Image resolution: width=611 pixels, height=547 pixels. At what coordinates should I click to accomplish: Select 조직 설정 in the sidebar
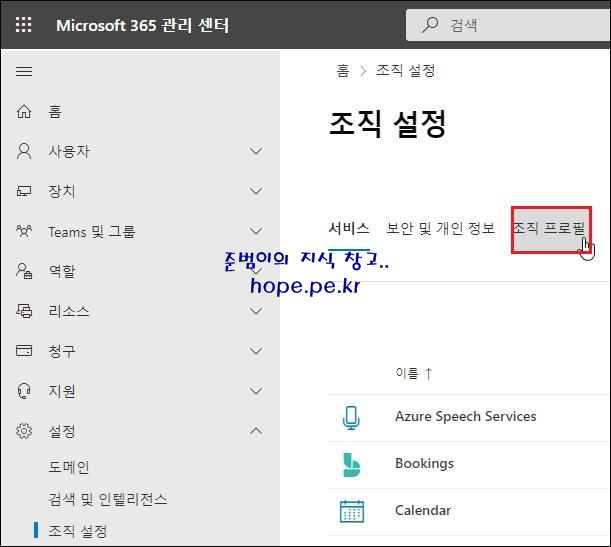pyautogui.click(x=78, y=531)
